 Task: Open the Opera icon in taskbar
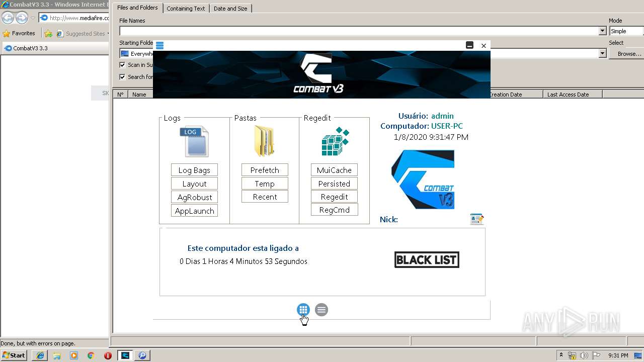(108, 355)
